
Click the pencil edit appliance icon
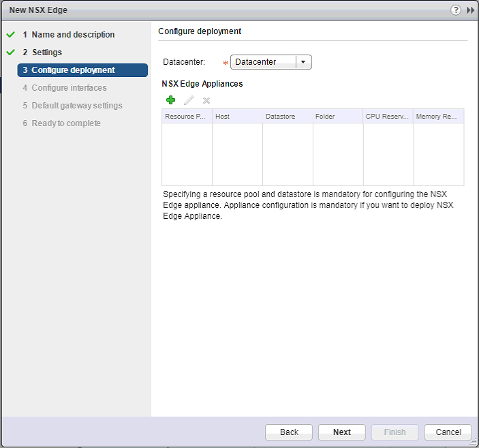[189, 100]
